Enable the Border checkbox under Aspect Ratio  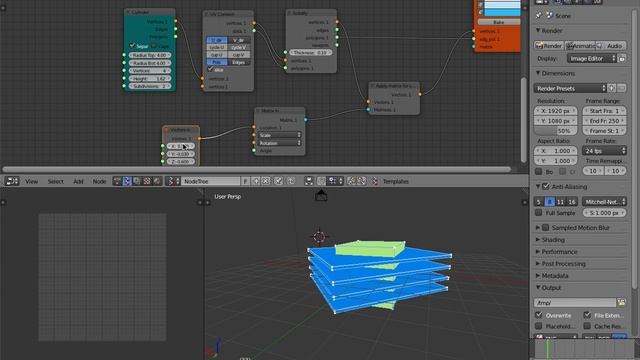[538, 171]
